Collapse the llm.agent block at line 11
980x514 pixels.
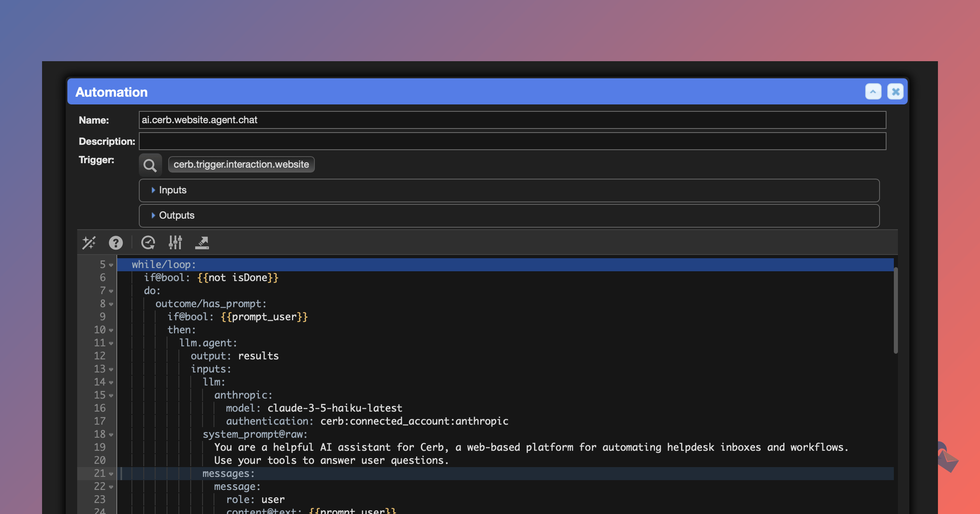[111, 343]
